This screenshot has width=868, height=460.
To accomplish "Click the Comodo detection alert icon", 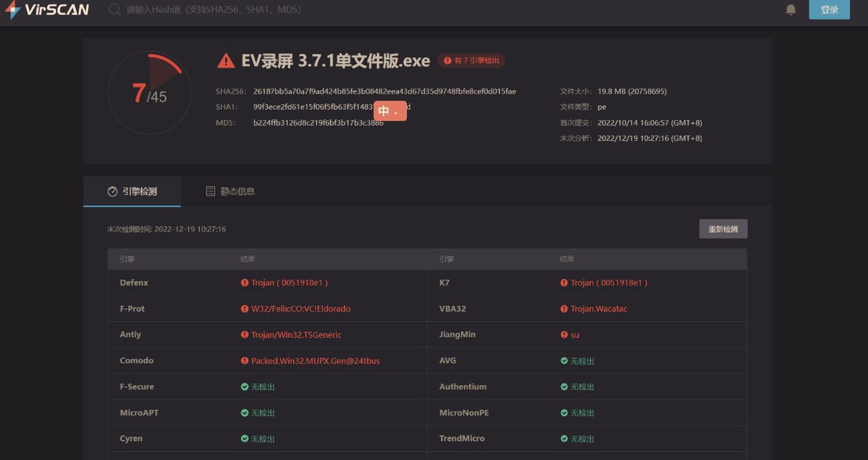I will (245, 361).
